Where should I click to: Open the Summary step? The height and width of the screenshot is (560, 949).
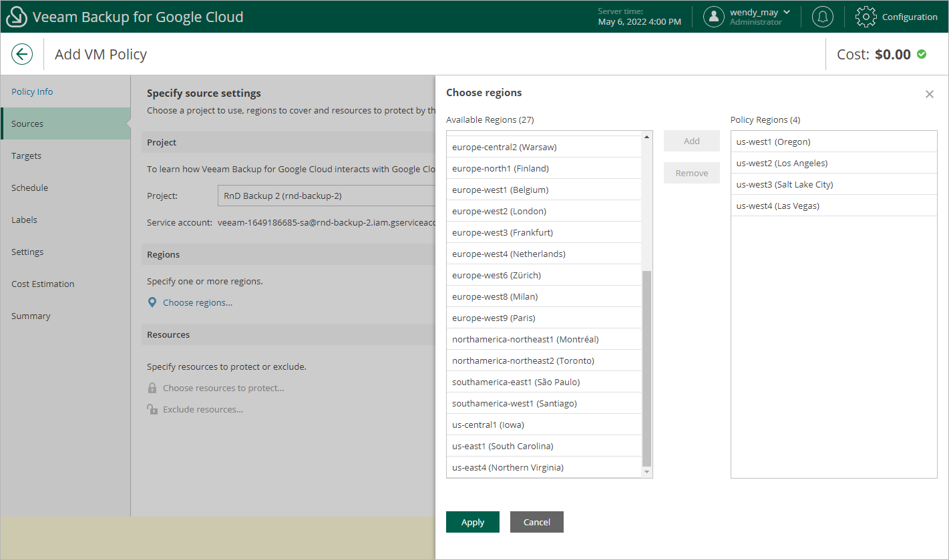[x=65, y=316]
